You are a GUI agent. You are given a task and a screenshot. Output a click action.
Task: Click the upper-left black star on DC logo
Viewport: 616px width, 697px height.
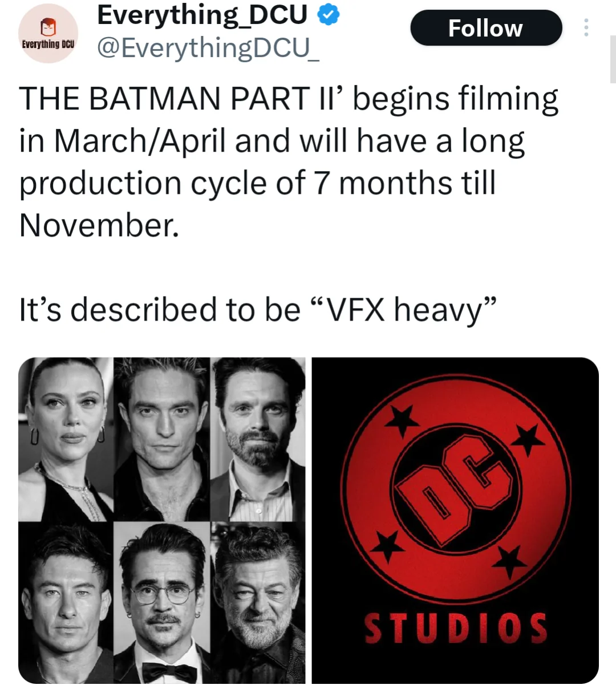403,421
